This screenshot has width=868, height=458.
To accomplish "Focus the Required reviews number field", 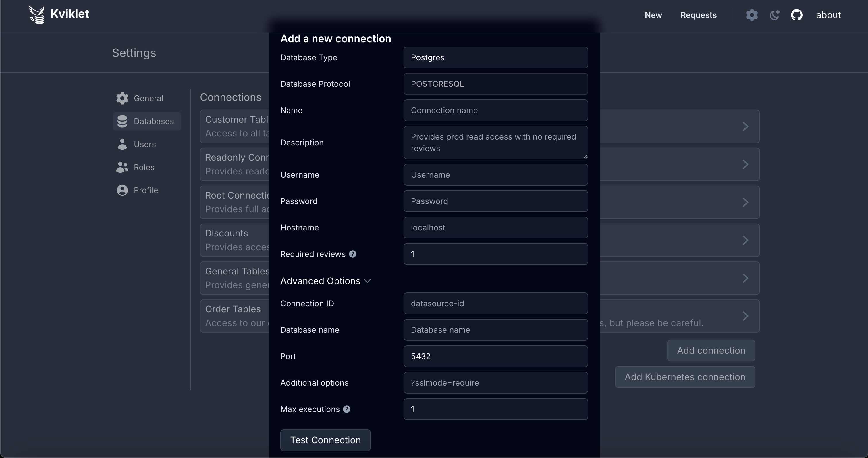I will [x=496, y=254].
